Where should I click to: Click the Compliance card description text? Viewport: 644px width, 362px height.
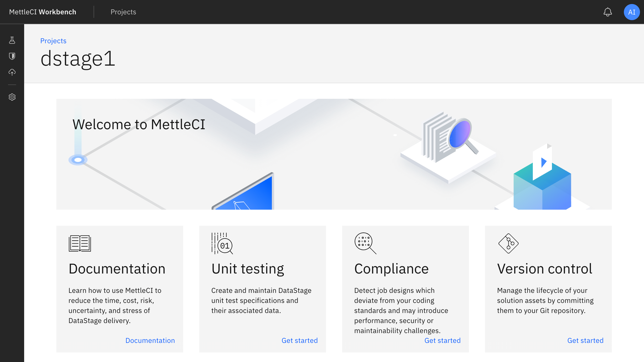401,310
